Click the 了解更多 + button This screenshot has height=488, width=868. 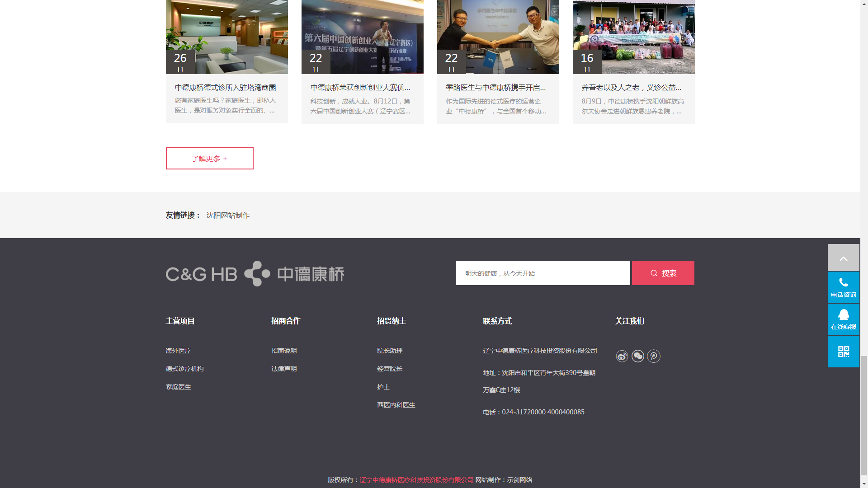click(210, 158)
